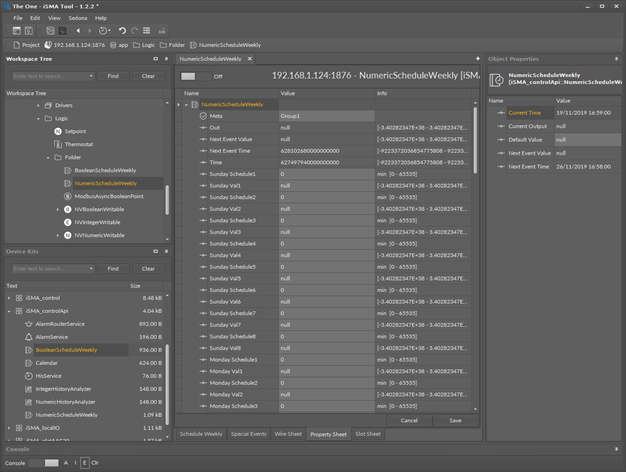Image resolution: width=626 pixels, height=472 pixels.
Task: Click the back navigation arrow
Action: [78, 31]
